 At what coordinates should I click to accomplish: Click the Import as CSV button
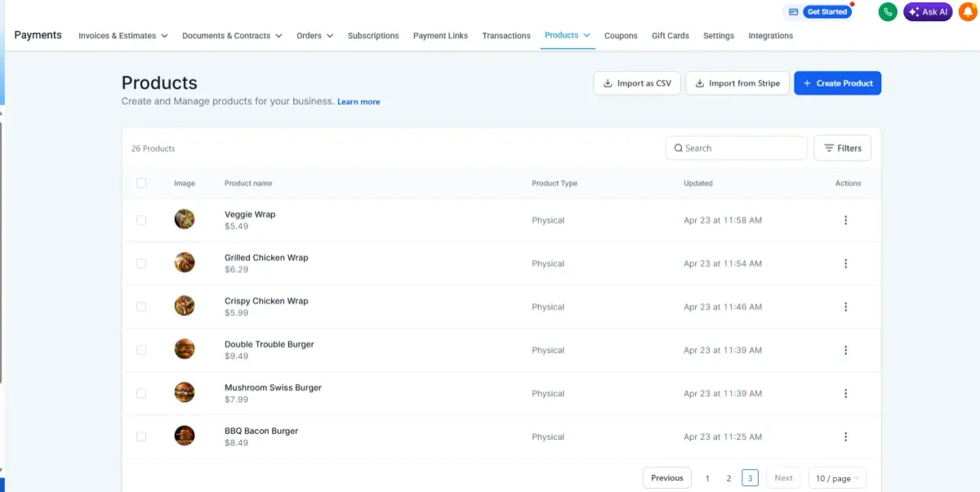637,83
